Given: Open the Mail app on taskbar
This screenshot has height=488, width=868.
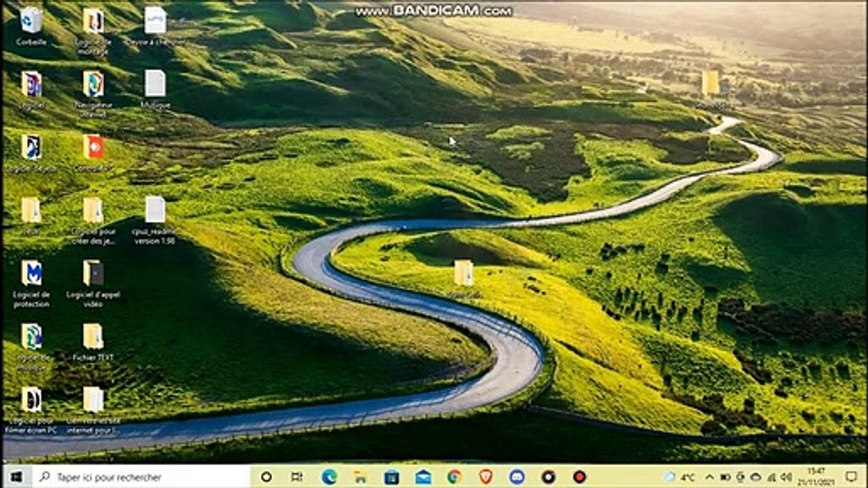Looking at the screenshot, I should coord(424,477).
